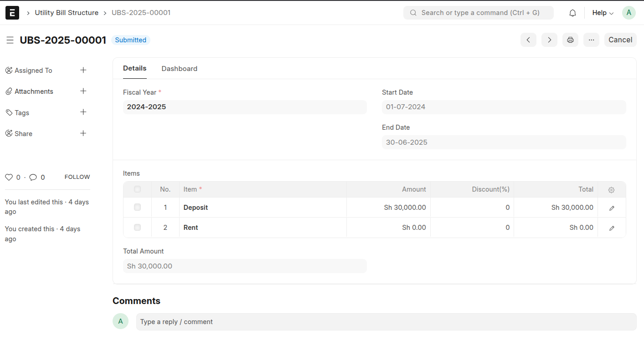644x340 pixels.
Task: Select the Details tab
Action: pos(135,68)
